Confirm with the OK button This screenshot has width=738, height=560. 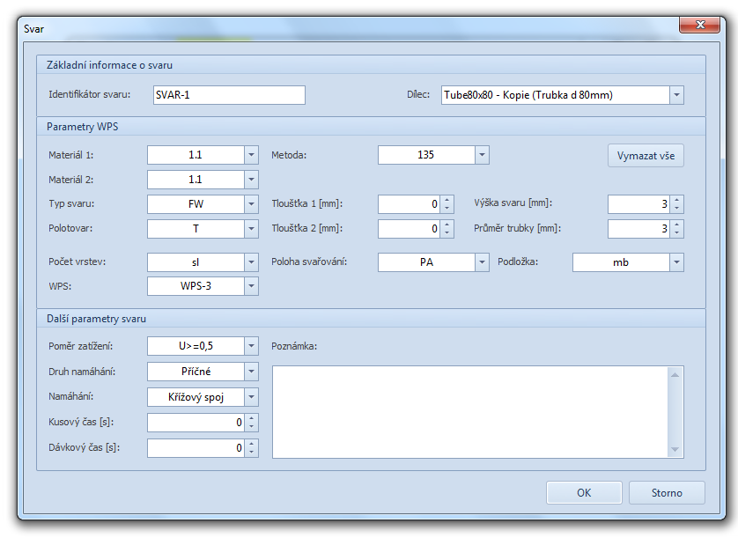point(584,493)
